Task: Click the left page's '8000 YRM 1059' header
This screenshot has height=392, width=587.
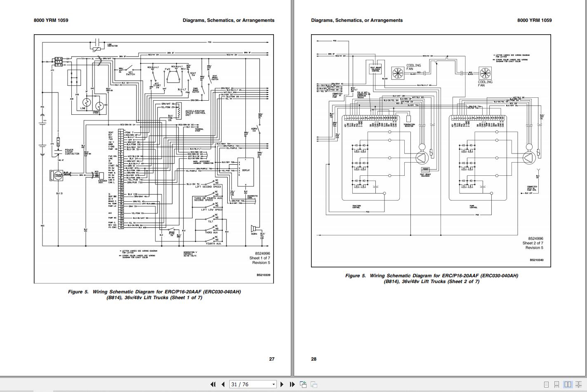Action: pyautogui.click(x=51, y=20)
